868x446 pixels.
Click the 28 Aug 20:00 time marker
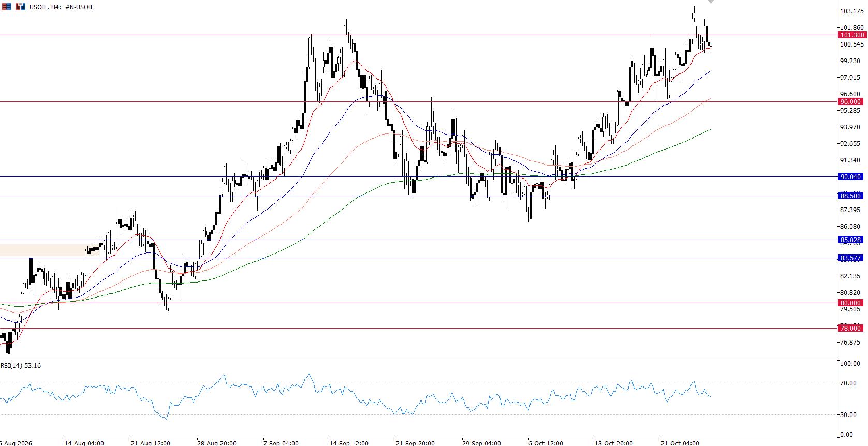216,443
